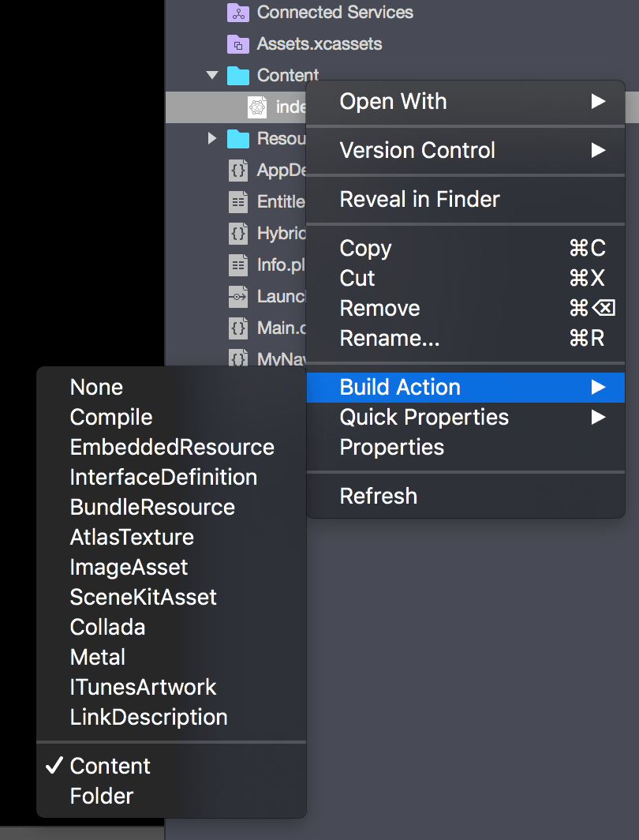Open the Open With submenu
639x840 pixels.
point(393,101)
